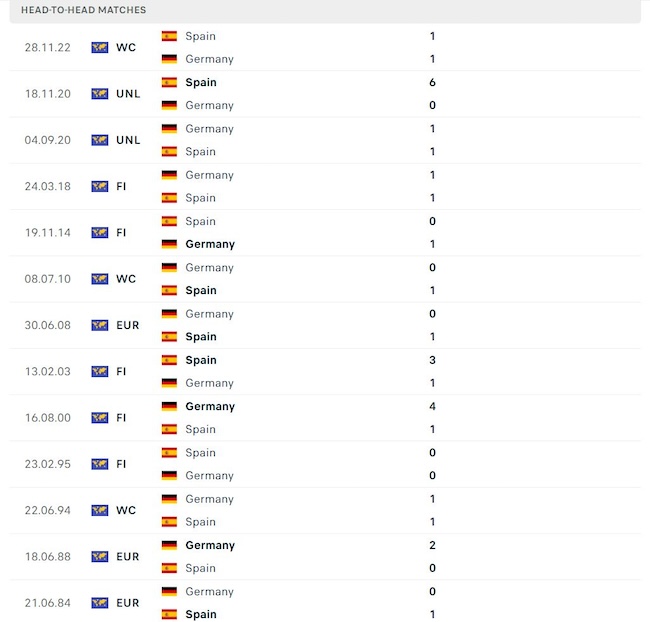650x622 pixels.
Task: Click the UNL label for the 18.11.20 match
Action: coord(128,94)
